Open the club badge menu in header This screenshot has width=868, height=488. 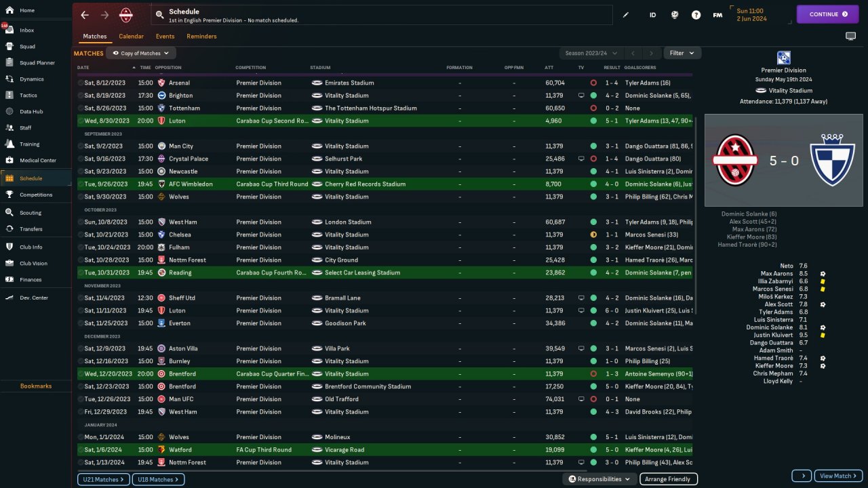coord(126,14)
